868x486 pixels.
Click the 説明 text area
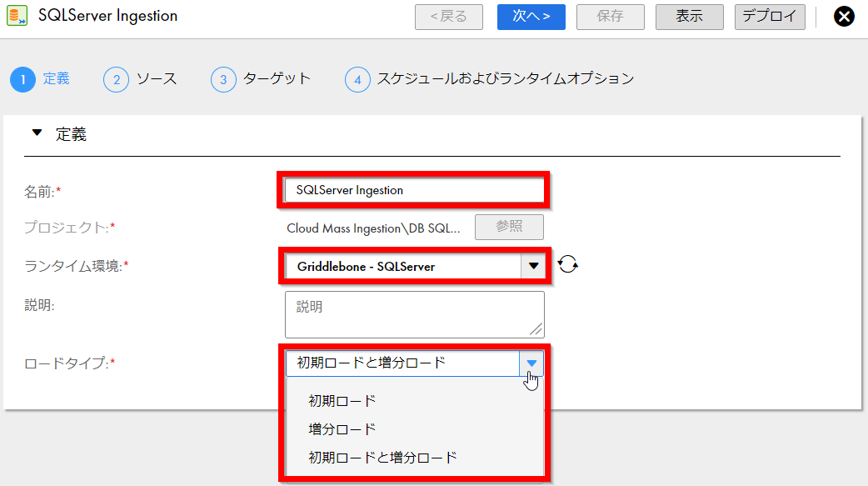pyautogui.click(x=414, y=314)
